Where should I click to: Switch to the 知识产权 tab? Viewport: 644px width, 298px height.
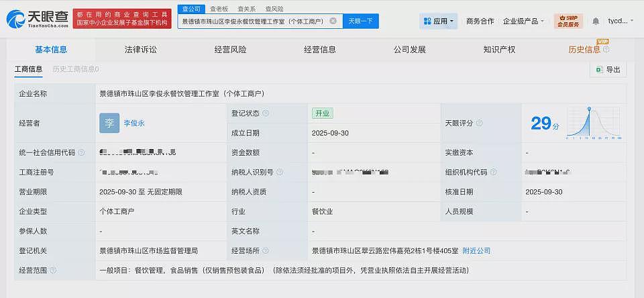pos(499,50)
